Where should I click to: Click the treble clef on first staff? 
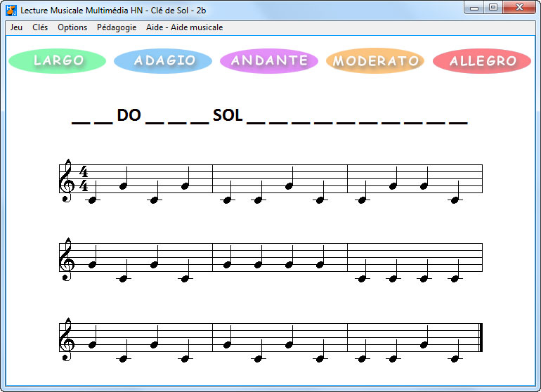pyautogui.click(x=67, y=181)
